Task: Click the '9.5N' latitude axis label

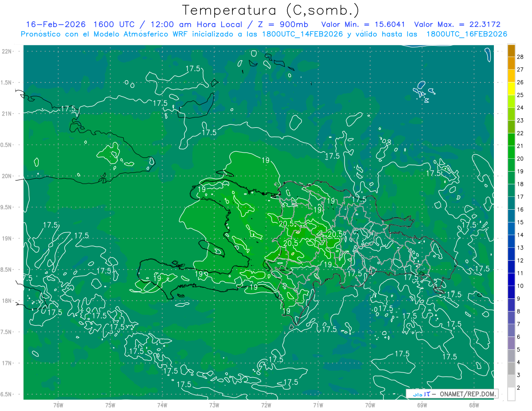Action: pyautogui.click(x=7, y=207)
